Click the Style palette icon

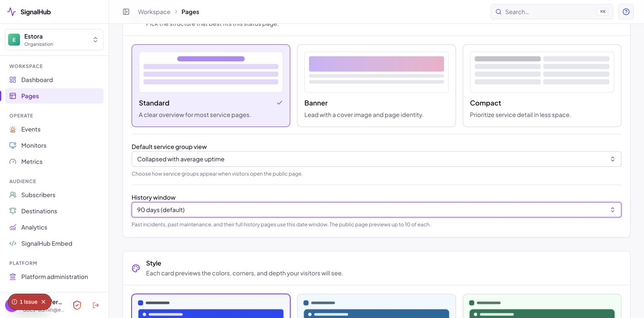(136, 268)
